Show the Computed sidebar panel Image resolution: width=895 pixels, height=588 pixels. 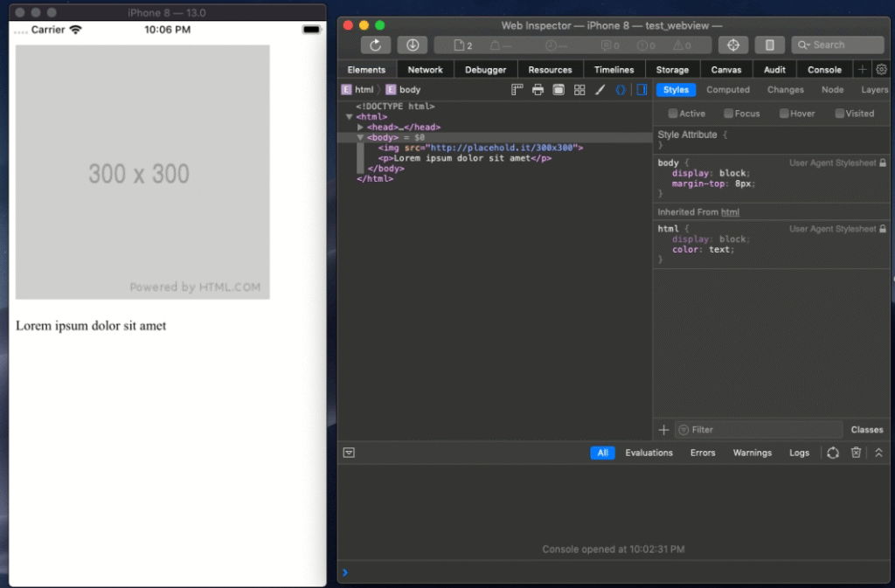coord(728,89)
